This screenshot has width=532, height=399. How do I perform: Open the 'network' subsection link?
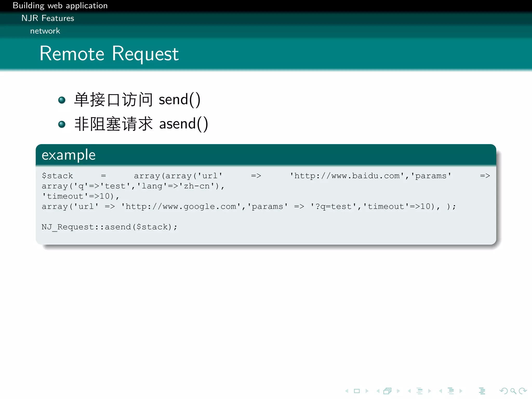point(45,31)
